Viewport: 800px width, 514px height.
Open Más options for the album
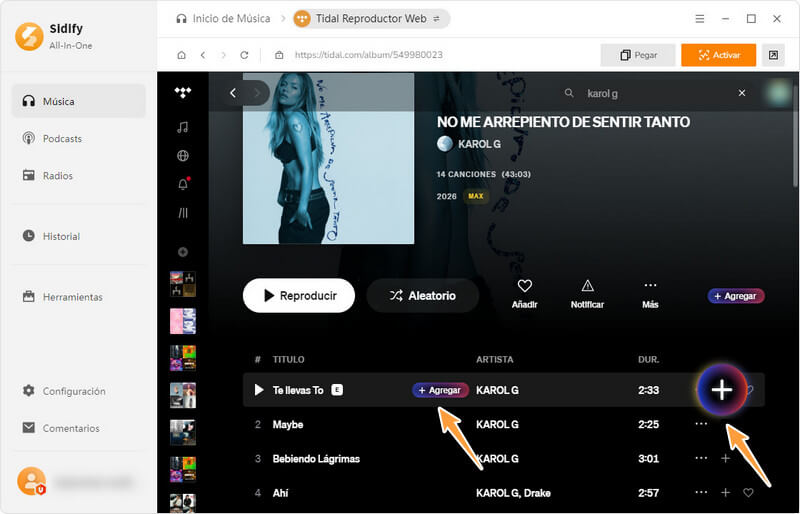[x=650, y=295]
